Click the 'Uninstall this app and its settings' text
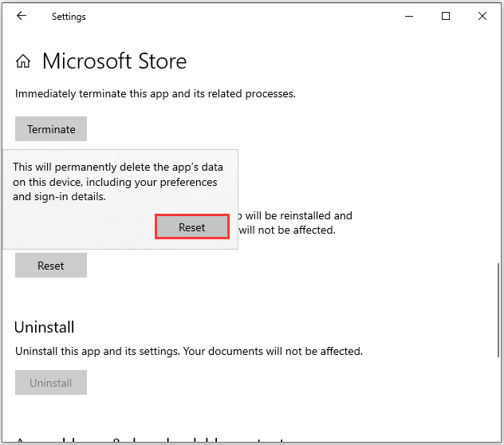 pos(189,351)
